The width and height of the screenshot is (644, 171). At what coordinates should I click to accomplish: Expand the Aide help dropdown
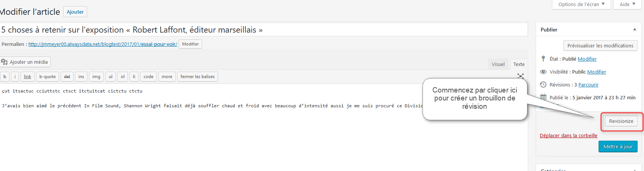click(627, 5)
